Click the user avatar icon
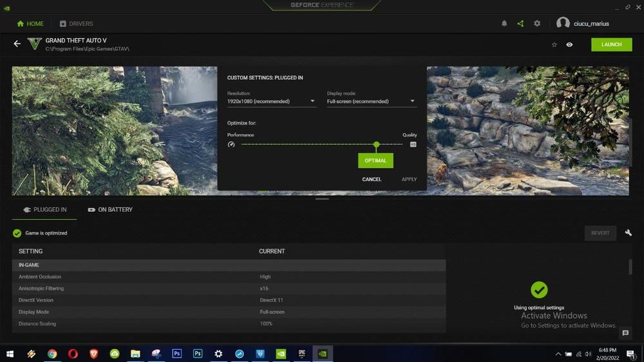The height and width of the screenshot is (362, 644). point(563,23)
